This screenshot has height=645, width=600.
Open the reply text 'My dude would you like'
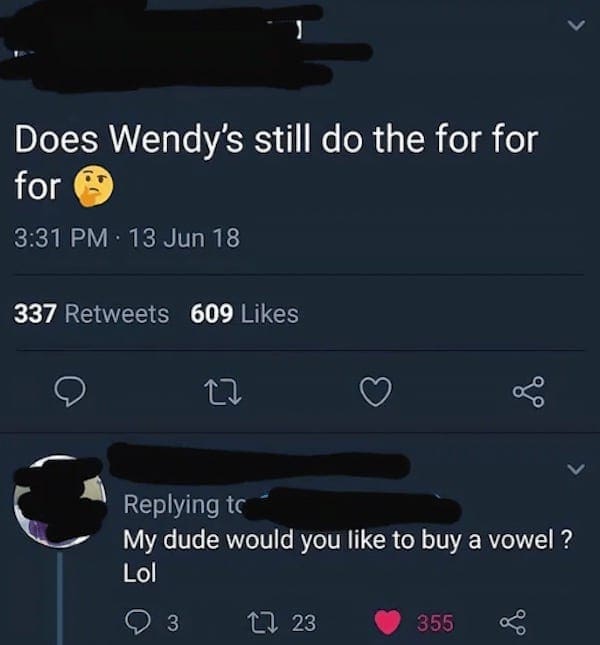[x=347, y=555]
